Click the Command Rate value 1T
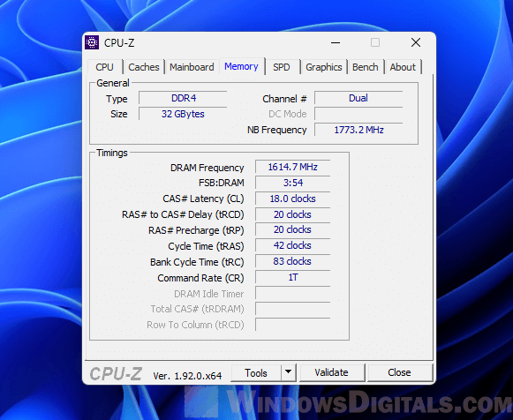 click(293, 277)
